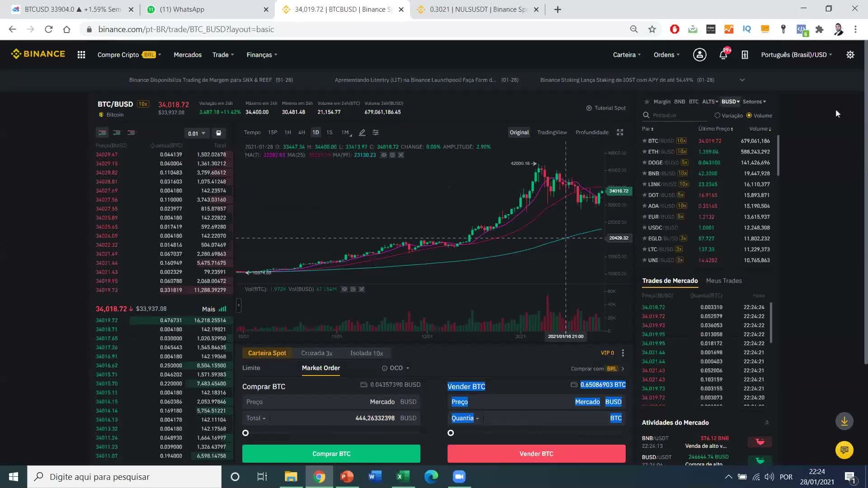Image resolution: width=868 pixels, height=488 pixels.
Task: Switch to the Limite order tab
Action: point(251,368)
